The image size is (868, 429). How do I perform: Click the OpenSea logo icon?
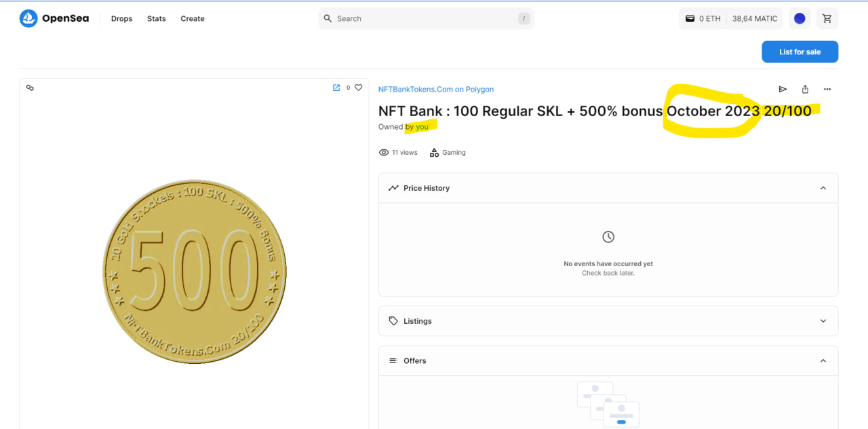pos(28,18)
